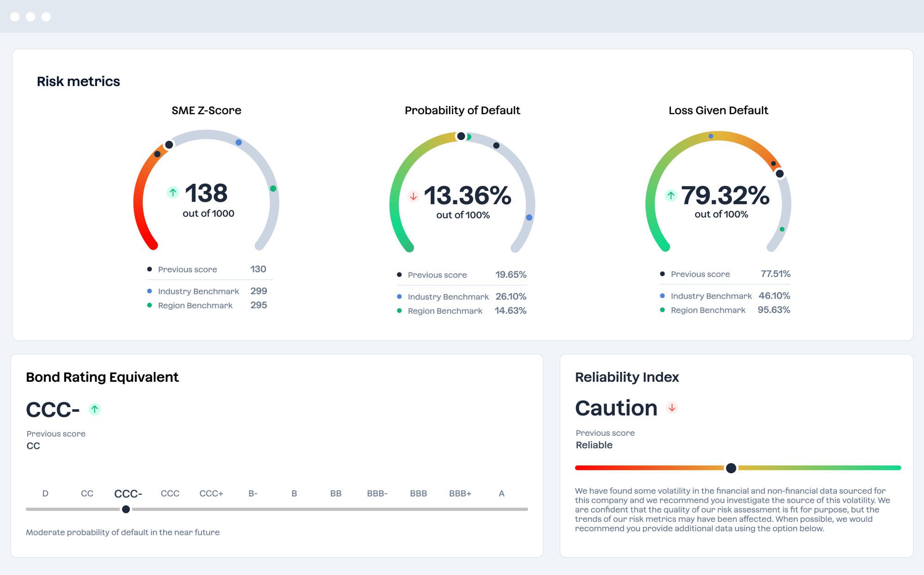Click SME Z-Score Industry Benchmark value 299

pos(259,291)
